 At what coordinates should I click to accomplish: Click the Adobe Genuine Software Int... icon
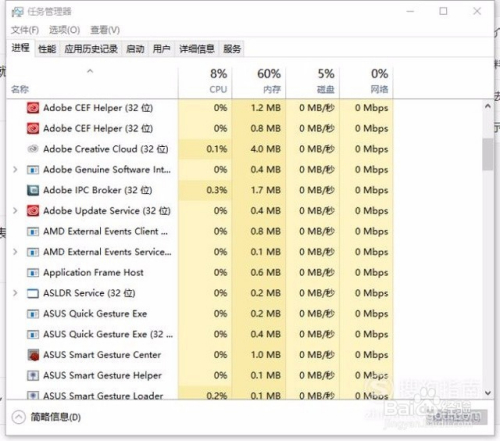point(33,170)
